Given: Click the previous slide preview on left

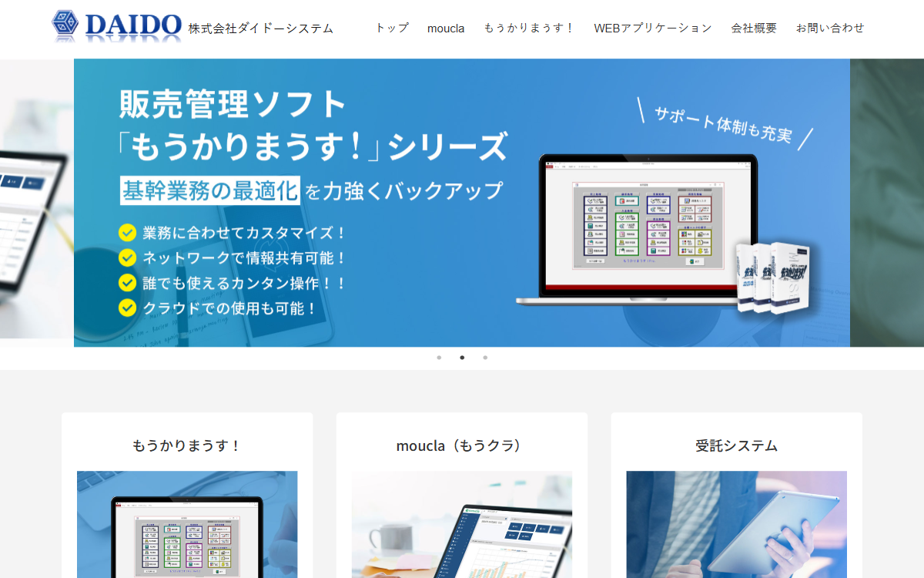Looking at the screenshot, I should click(x=37, y=198).
